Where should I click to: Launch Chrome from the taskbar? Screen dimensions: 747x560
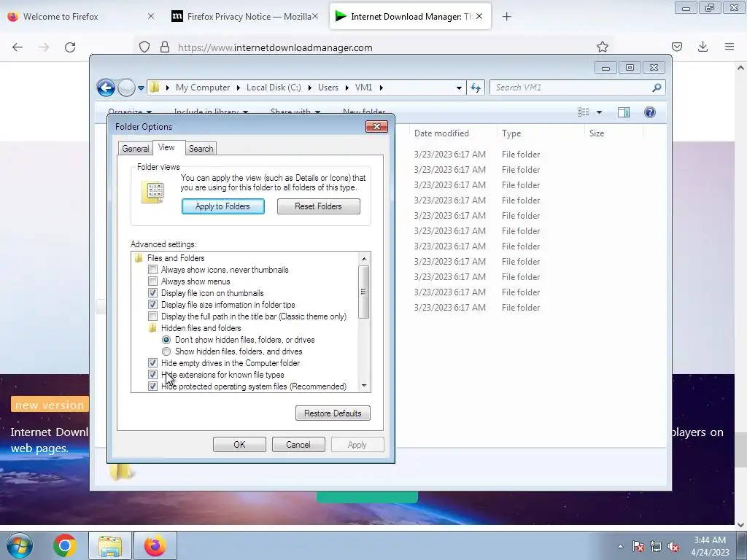(x=65, y=545)
